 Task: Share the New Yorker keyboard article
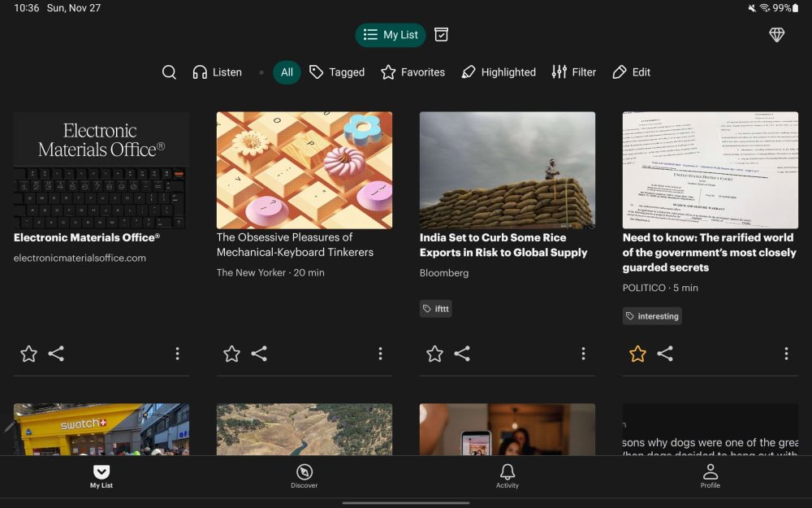[259, 354]
